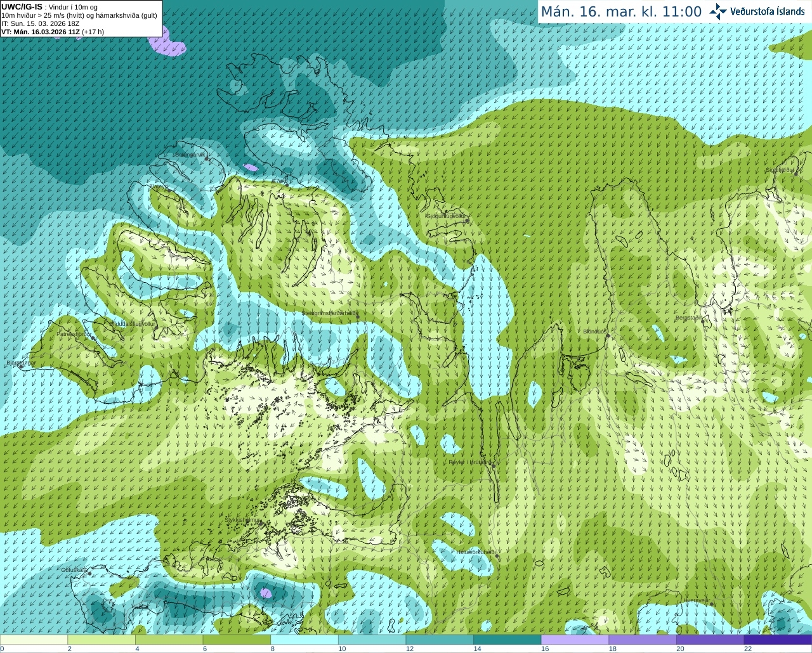Click the 8–10 m/s light cyan legend swatch
The width and height of the screenshot is (812, 653).
point(304,640)
